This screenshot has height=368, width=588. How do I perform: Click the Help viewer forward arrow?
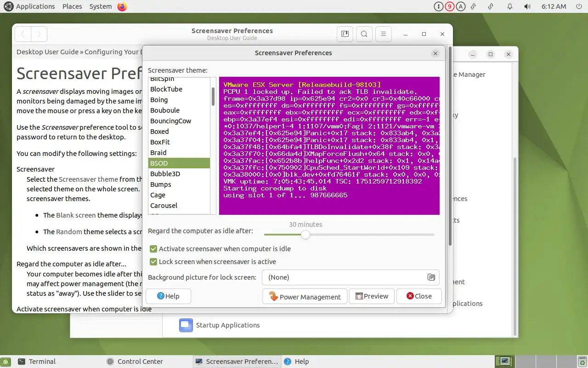coord(39,34)
